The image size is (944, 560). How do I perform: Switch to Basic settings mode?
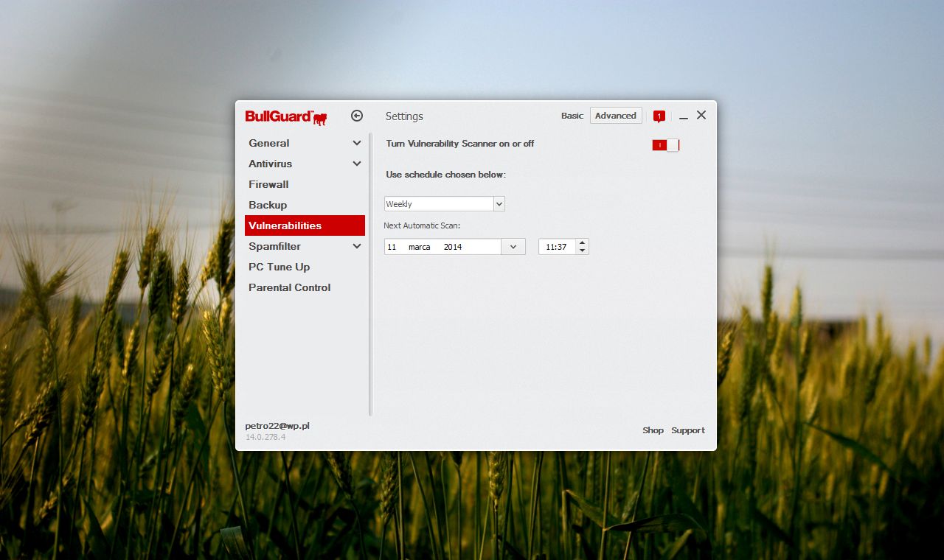coord(572,116)
